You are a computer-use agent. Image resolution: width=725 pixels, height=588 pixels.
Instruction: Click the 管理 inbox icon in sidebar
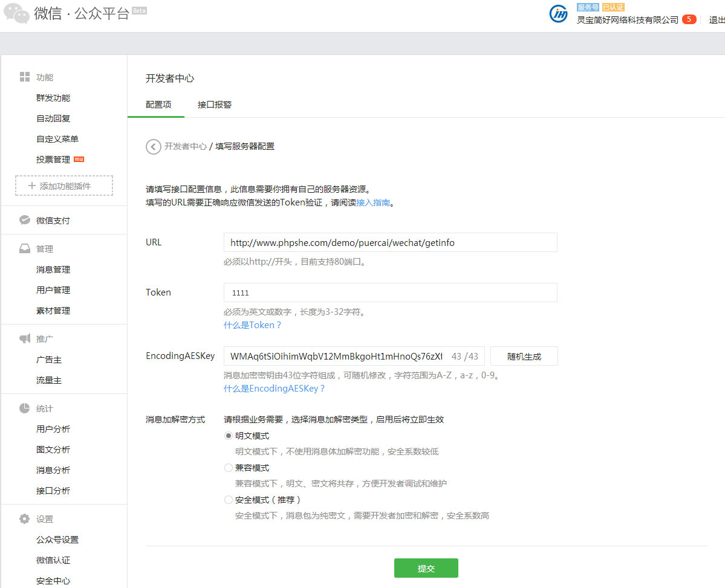(25, 248)
